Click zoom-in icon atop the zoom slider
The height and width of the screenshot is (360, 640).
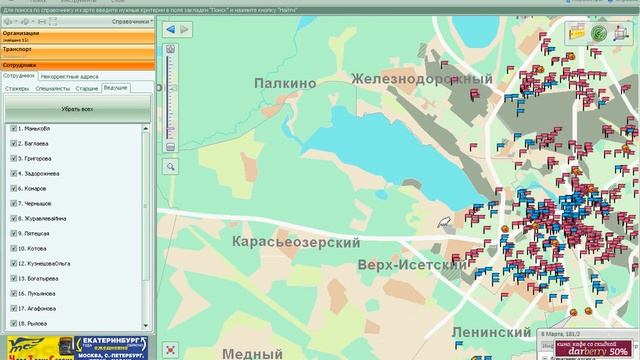[171, 50]
